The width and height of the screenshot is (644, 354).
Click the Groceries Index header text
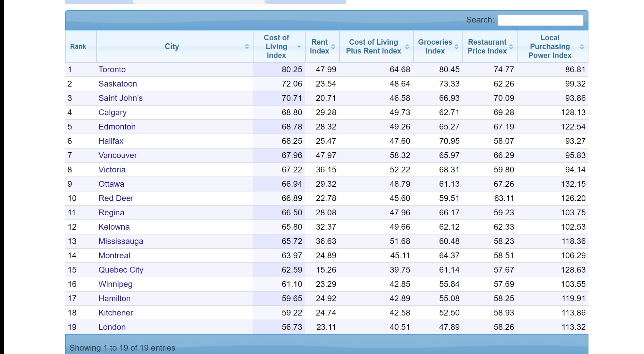435,47
